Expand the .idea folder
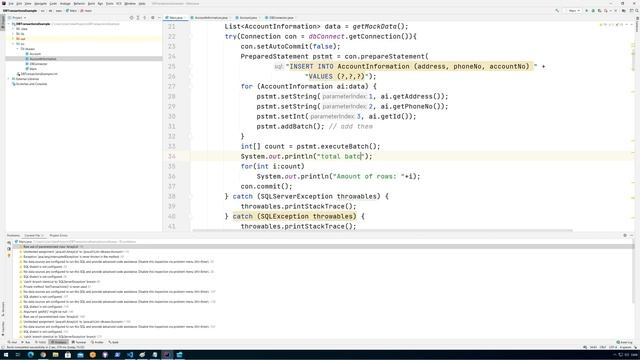Viewport: 640px width, 360px height. [x=14, y=29]
